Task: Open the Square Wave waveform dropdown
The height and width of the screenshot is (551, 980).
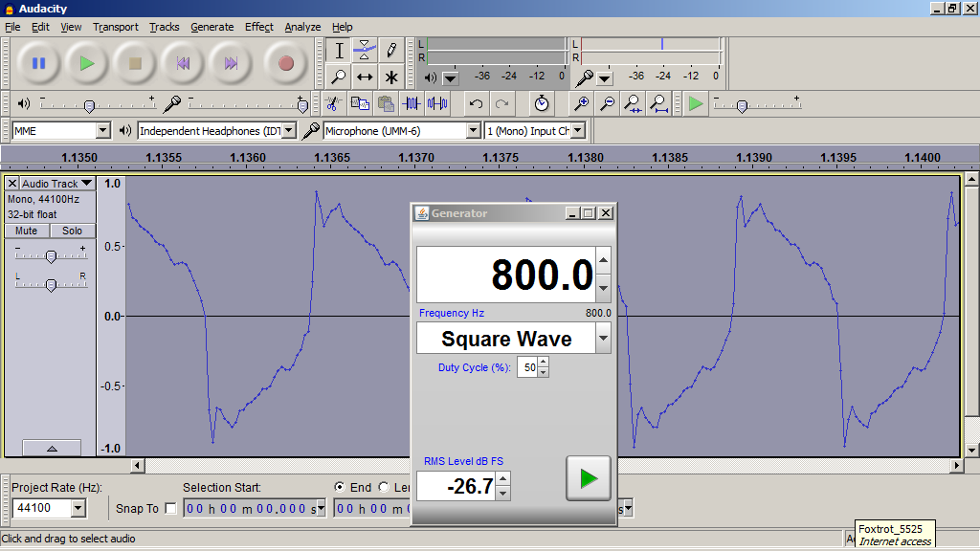Action: [x=603, y=338]
